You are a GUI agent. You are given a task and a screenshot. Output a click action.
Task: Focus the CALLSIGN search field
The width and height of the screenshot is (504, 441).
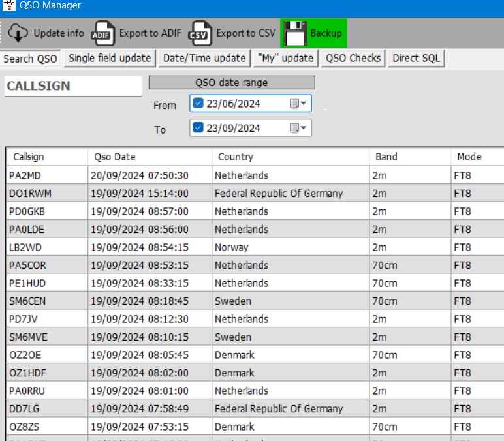(x=73, y=85)
